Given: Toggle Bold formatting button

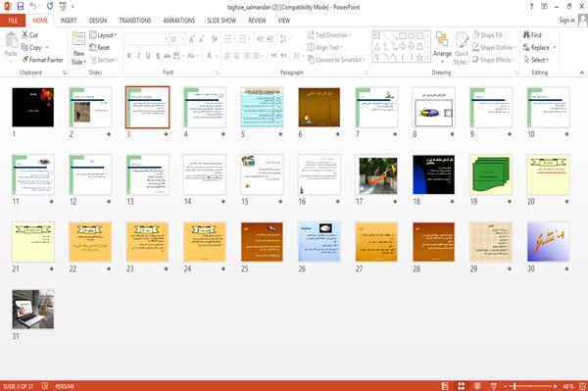Looking at the screenshot, I should [128, 56].
